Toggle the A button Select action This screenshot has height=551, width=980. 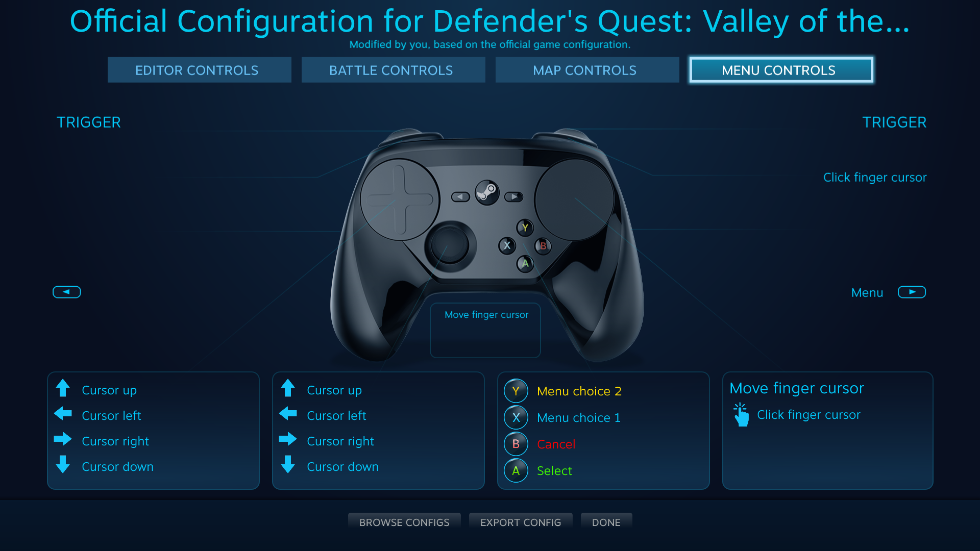515,469
